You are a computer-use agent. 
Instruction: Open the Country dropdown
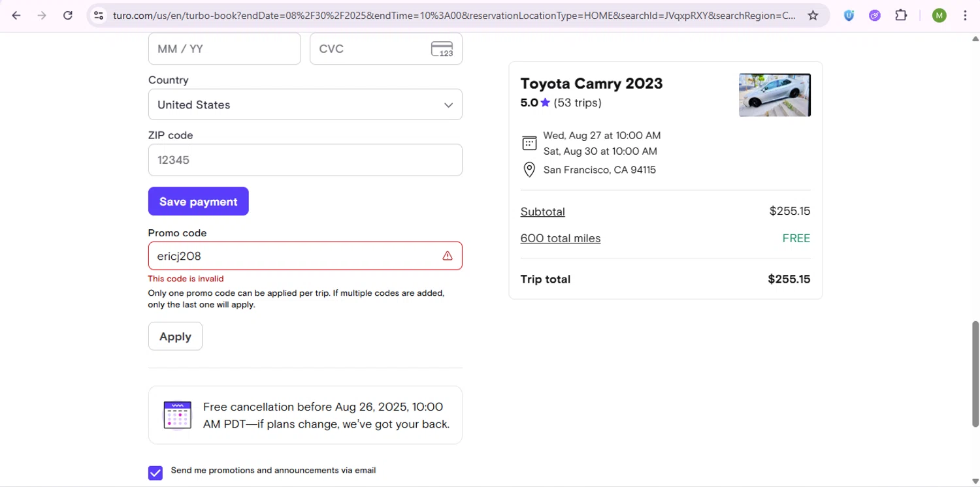(305, 104)
